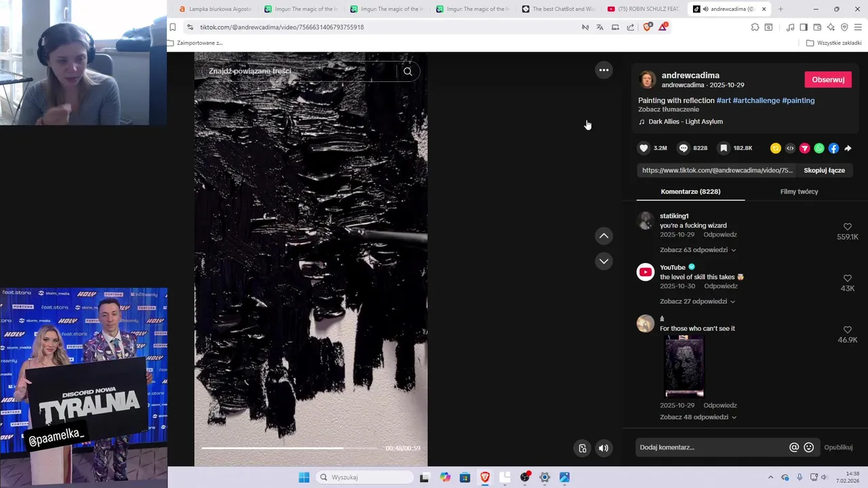The height and width of the screenshot is (488, 868).
Task: Open the #painting hashtag
Action: [x=798, y=100]
